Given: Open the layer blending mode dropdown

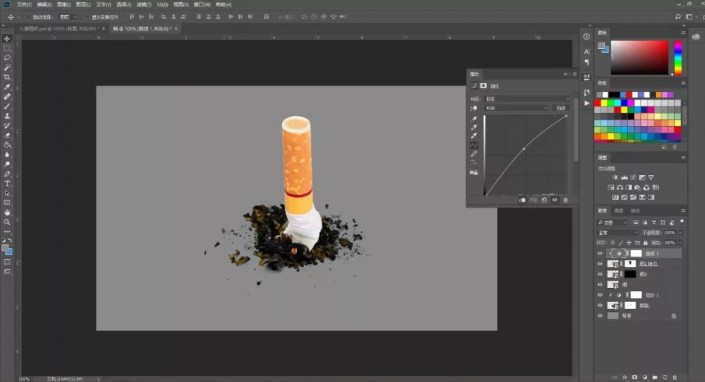Looking at the screenshot, I should tap(618, 233).
